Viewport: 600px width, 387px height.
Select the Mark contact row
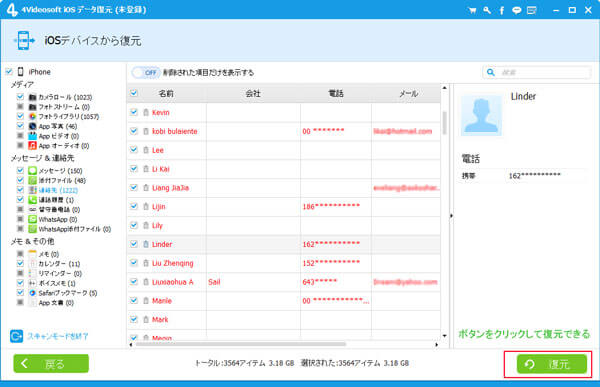284,319
